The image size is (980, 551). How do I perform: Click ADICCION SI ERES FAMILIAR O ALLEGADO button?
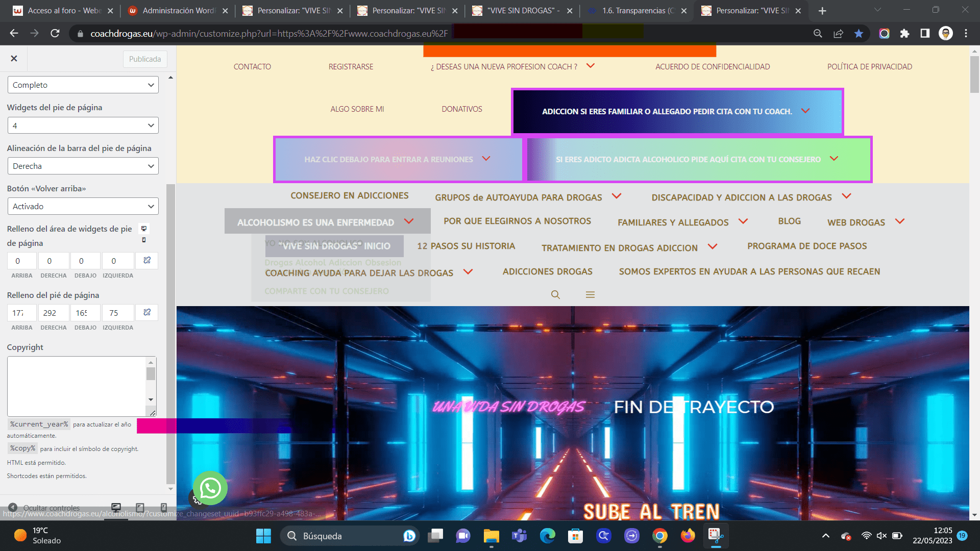[677, 111]
